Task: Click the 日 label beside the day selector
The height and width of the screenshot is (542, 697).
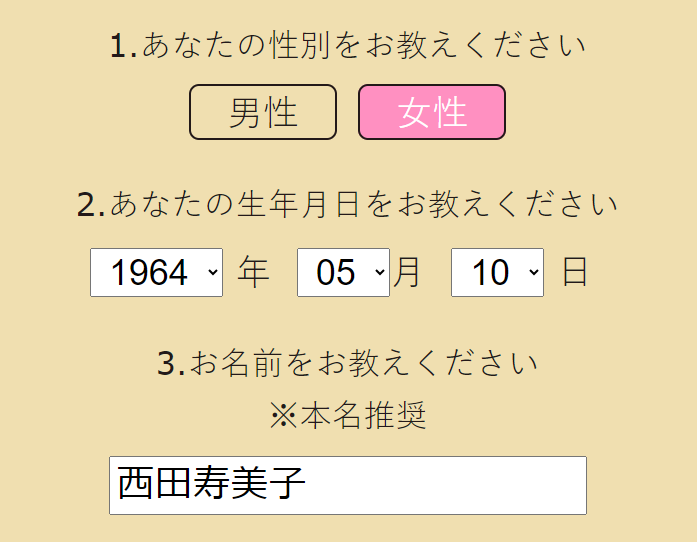Action: 574,273
